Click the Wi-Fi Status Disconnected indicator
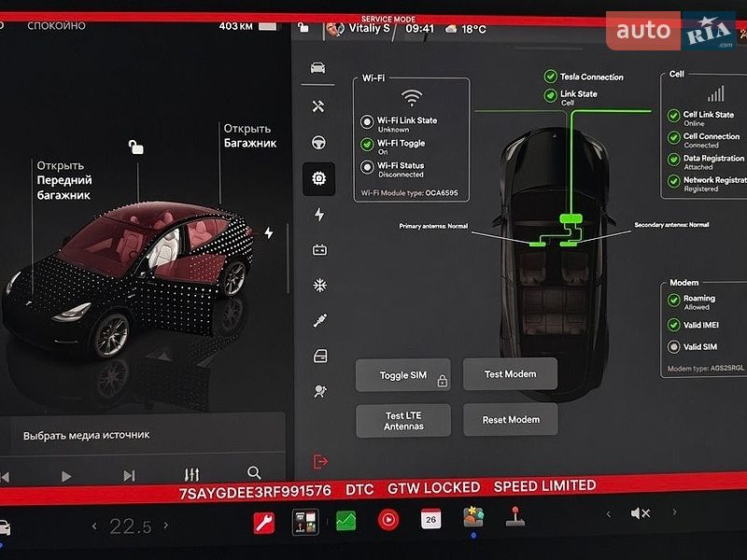Viewport: 747px width, 560px height. point(367,167)
